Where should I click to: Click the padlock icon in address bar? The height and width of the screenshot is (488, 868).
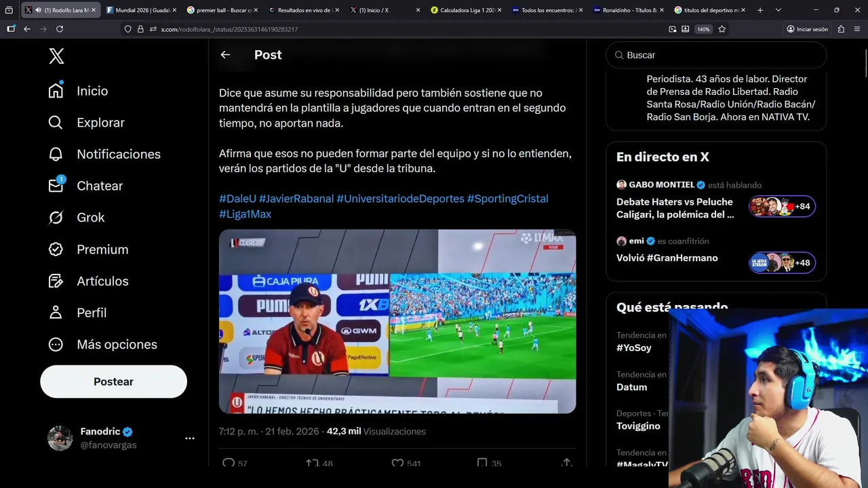pos(140,29)
